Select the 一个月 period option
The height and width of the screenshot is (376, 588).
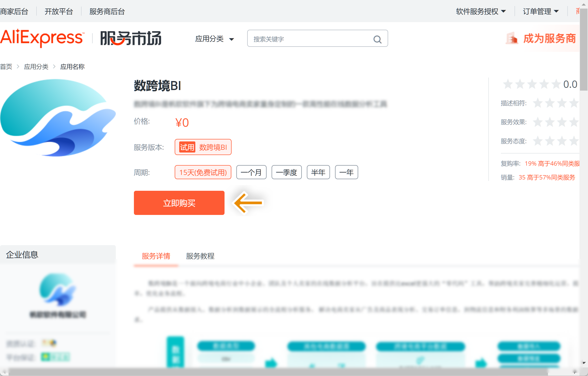(251, 172)
